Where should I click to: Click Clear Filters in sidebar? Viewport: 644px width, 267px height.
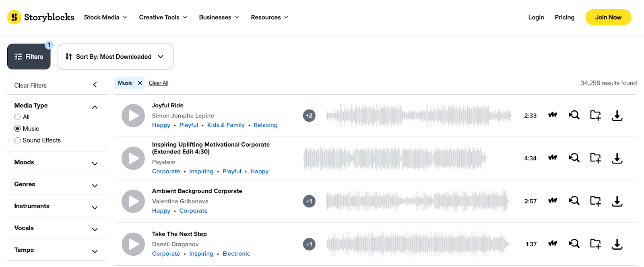[x=31, y=85]
